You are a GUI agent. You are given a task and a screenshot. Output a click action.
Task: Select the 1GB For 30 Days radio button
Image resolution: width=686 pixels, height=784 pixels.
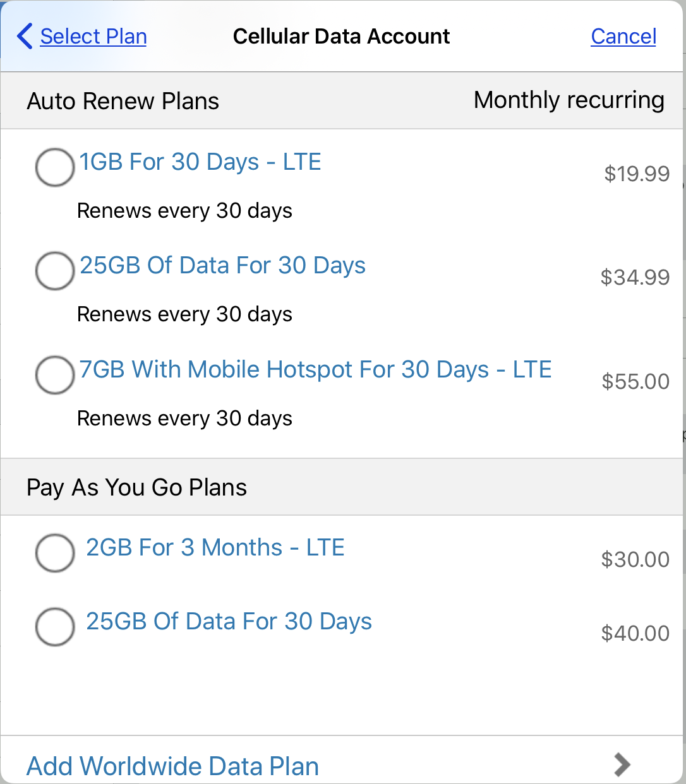[x=55, y=167]
